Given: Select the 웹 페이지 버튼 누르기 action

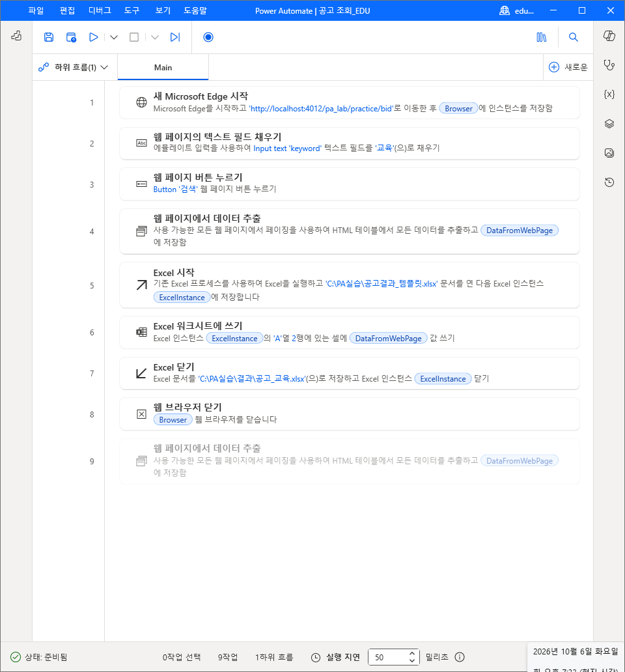Looking at the screenshot, I should point(350,184).
